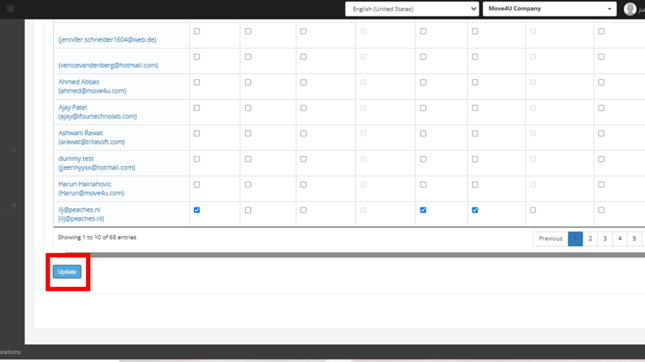This screenshot has height=362, width=645.
Task: Go to page 2 of entries
Action: click(x=590, y=239)
